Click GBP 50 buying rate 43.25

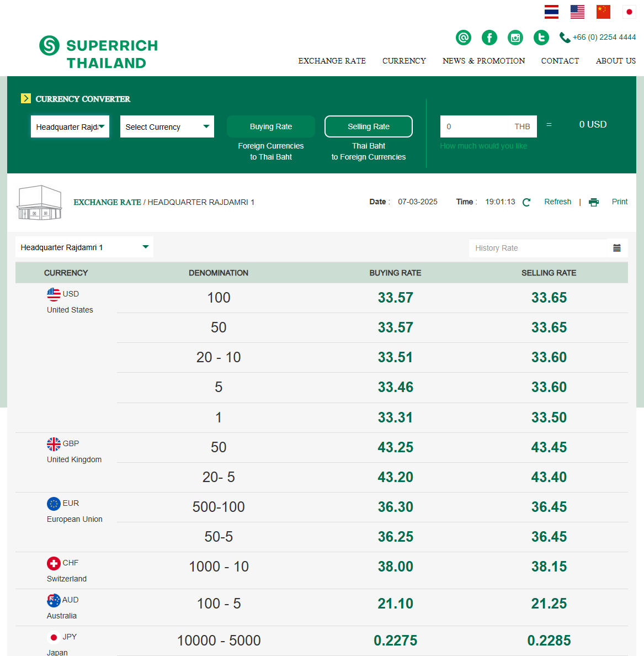click(x=395, y=447)
